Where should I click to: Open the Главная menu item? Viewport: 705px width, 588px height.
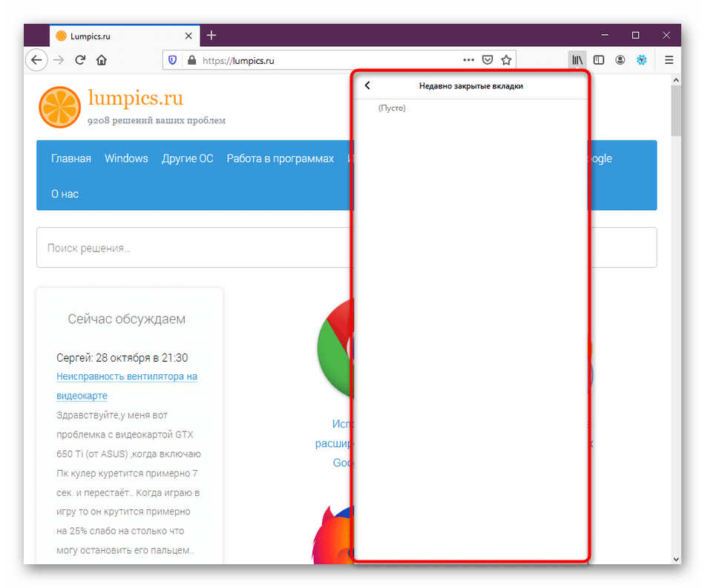[71, 158]
